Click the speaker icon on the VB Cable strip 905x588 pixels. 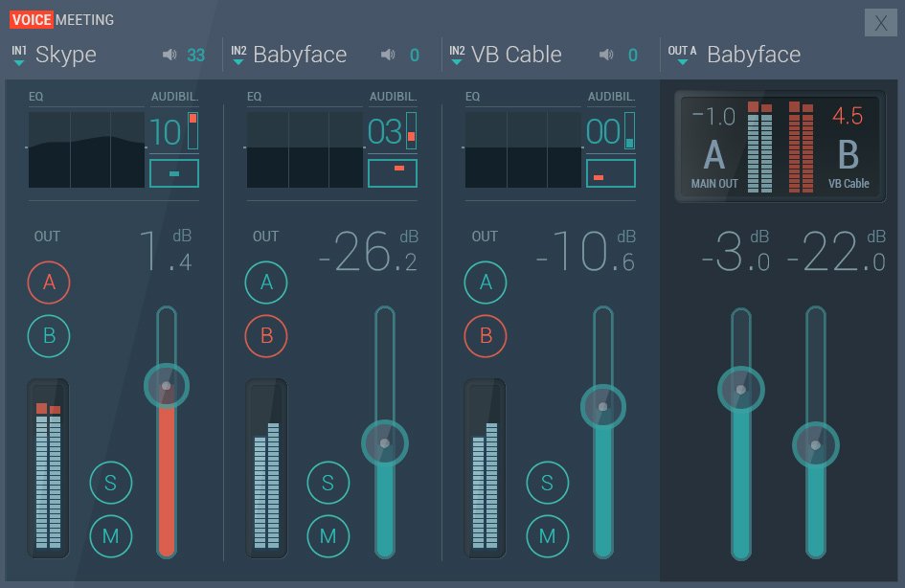[x=605, y=55]
